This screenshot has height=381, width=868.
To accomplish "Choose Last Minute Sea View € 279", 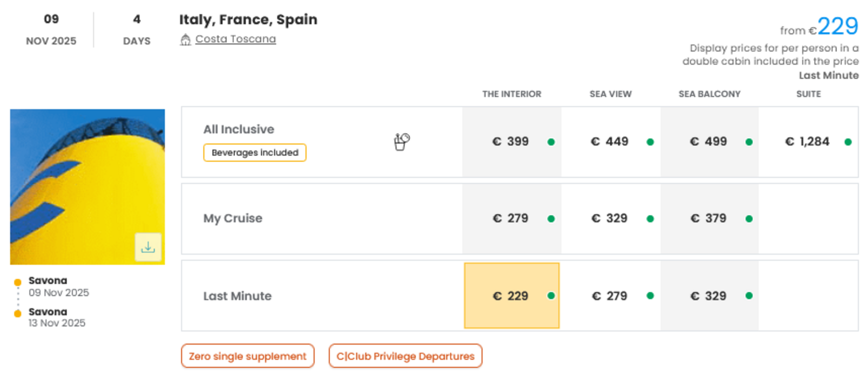I will [x=610, y=296].
